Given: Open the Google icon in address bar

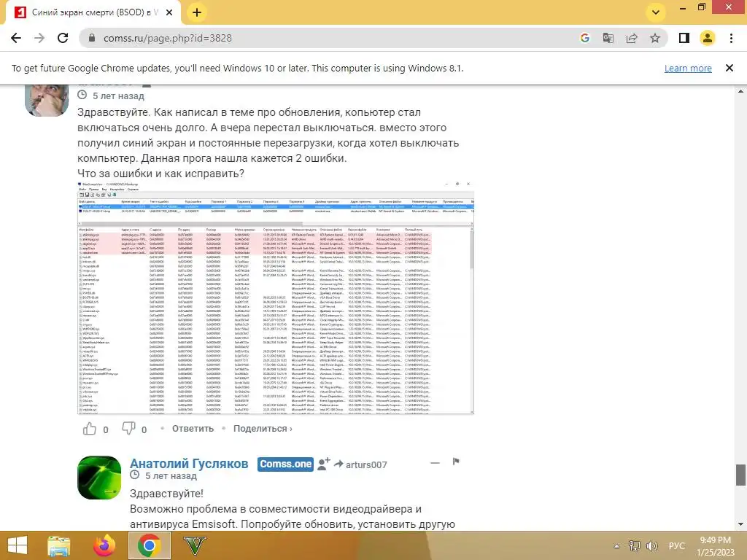Looking at the screenshot, I should 584,38.
